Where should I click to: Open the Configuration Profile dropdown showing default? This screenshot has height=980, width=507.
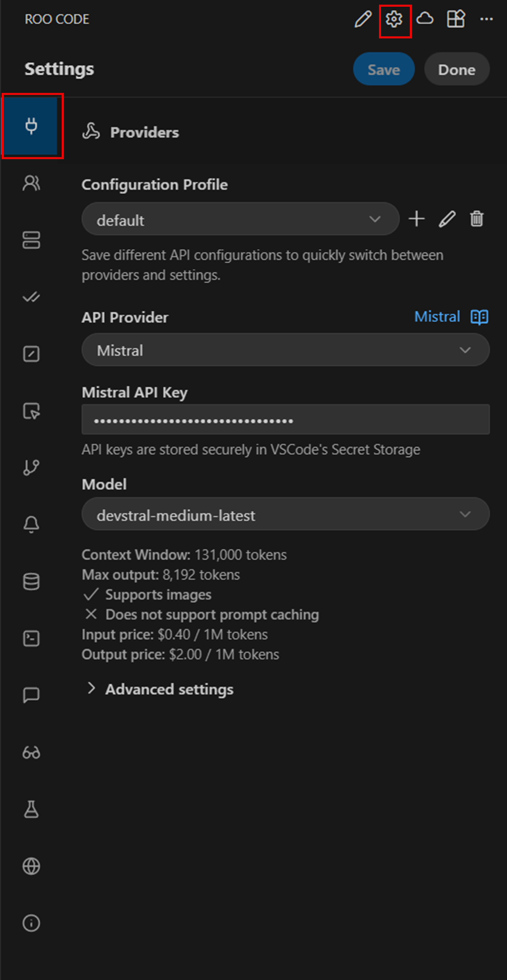(x=240, y=219)
